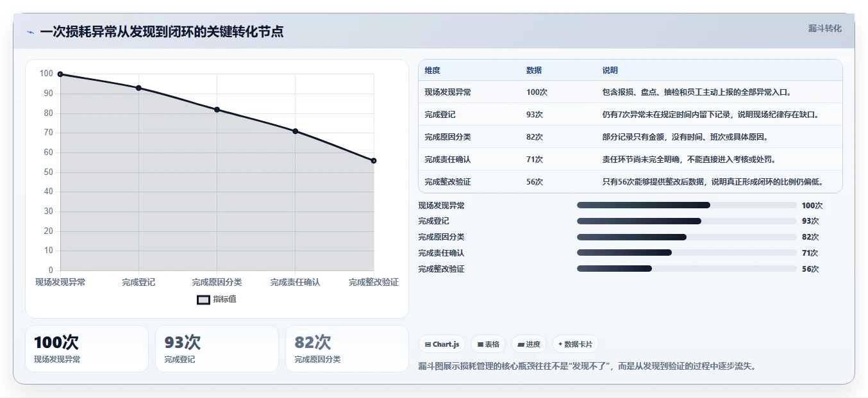
Task: Click the lightning icon beside the title
Action: 30,32
